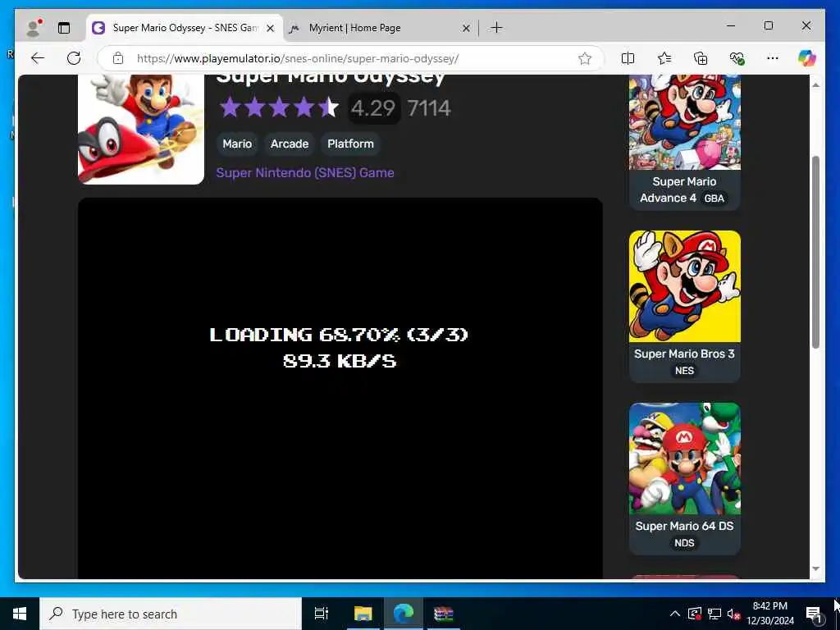The image size is (840, 630).
Task: Click the GBA platform badge
Action: click(714, 199)
